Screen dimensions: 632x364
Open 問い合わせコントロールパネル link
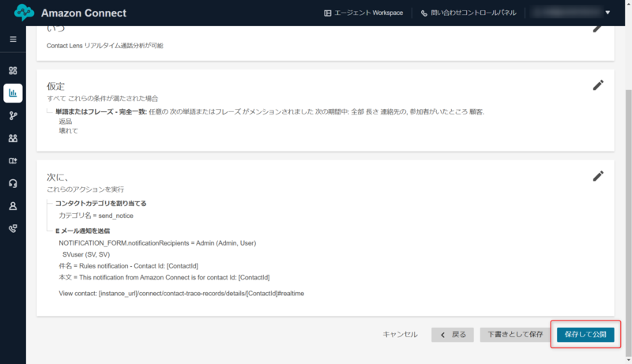[x=468, y=13]
